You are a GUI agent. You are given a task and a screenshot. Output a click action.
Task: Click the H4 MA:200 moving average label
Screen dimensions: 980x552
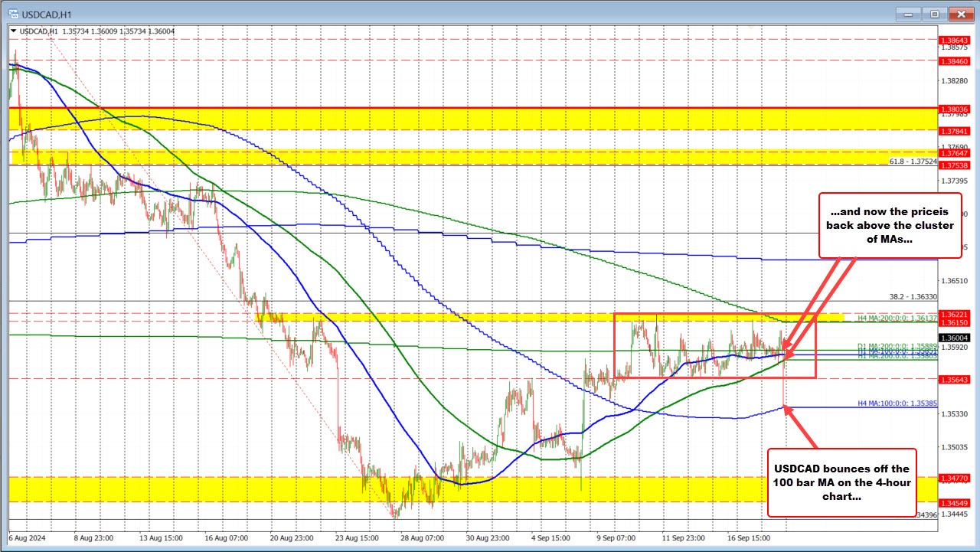pos(896,318)
